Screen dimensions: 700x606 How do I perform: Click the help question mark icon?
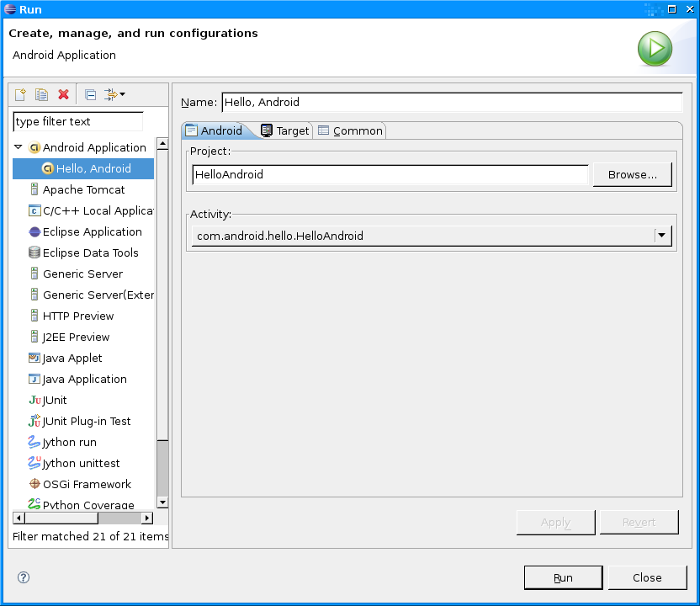pos(24,577)
